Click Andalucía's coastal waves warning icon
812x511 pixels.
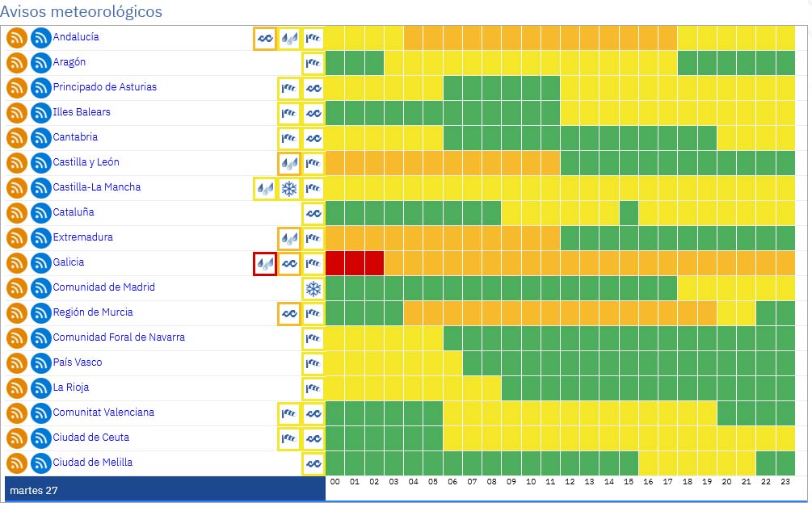coord(264,38)
